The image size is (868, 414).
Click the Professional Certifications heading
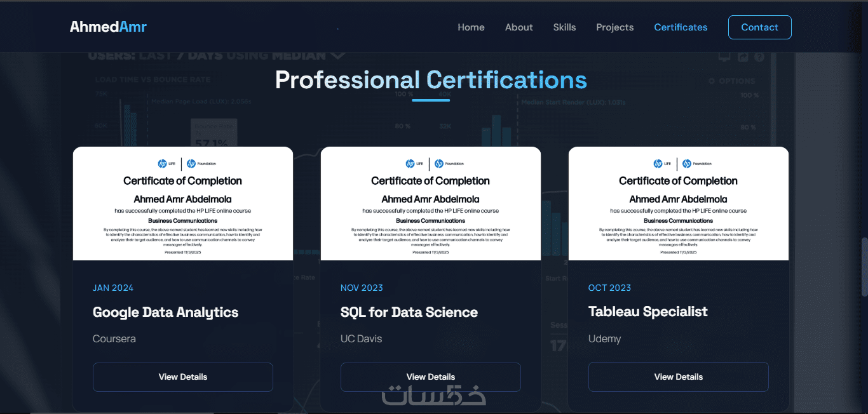click(x=431, y=80)
